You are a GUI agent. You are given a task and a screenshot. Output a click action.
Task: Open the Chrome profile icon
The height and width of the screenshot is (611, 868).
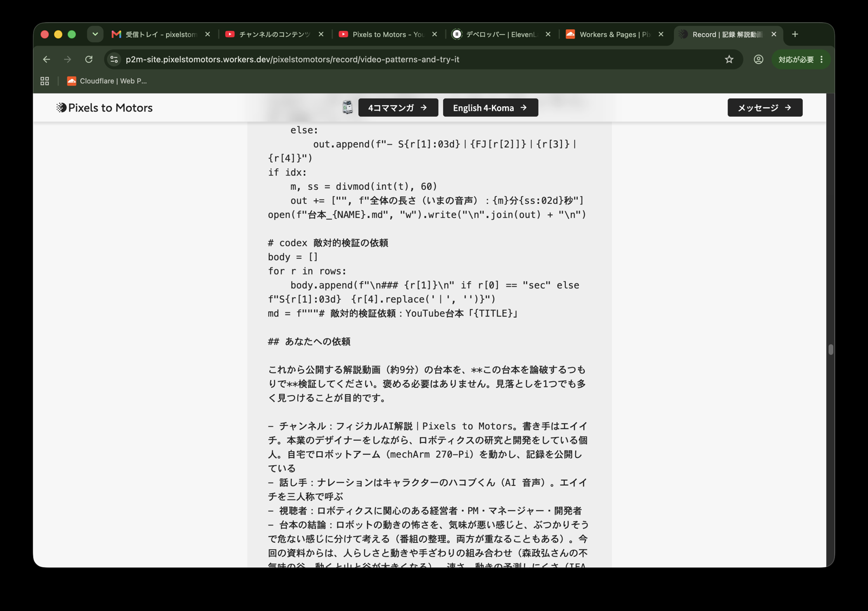pyautogui.click(x=758, y=60)
